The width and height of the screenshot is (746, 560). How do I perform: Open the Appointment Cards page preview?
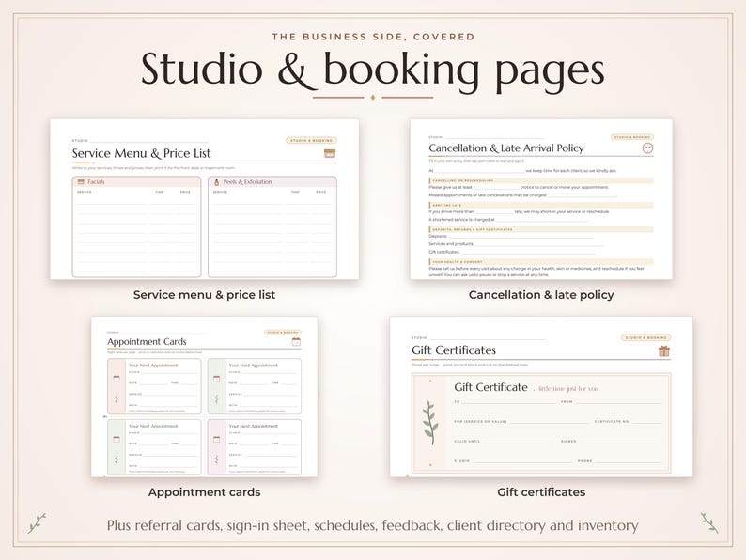[204, 397]
